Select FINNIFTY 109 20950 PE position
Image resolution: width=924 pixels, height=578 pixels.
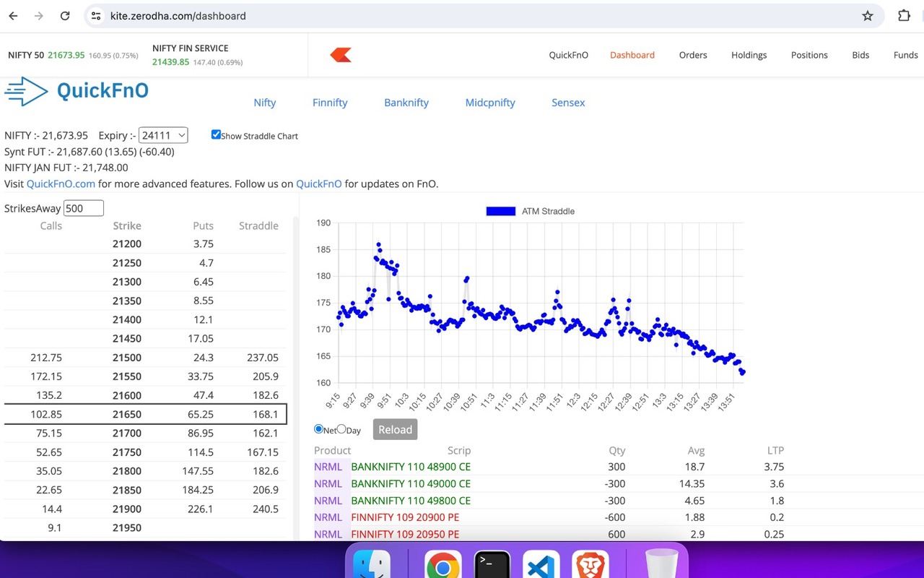(x=405, y=534)
